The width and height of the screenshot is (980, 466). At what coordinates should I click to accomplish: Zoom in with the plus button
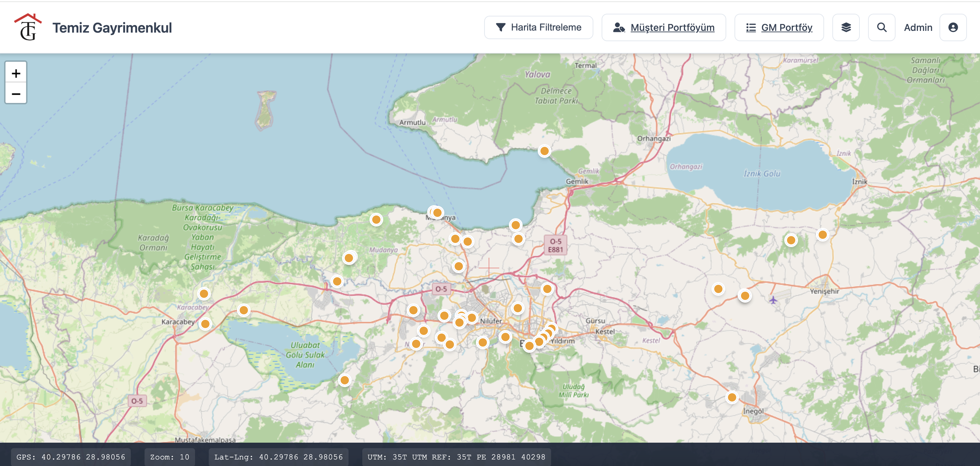coord(16,73)
